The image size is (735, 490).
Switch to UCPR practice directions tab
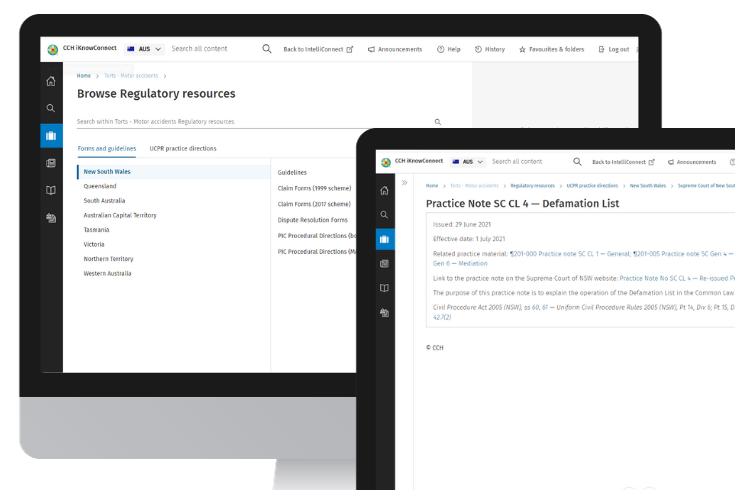183,149
